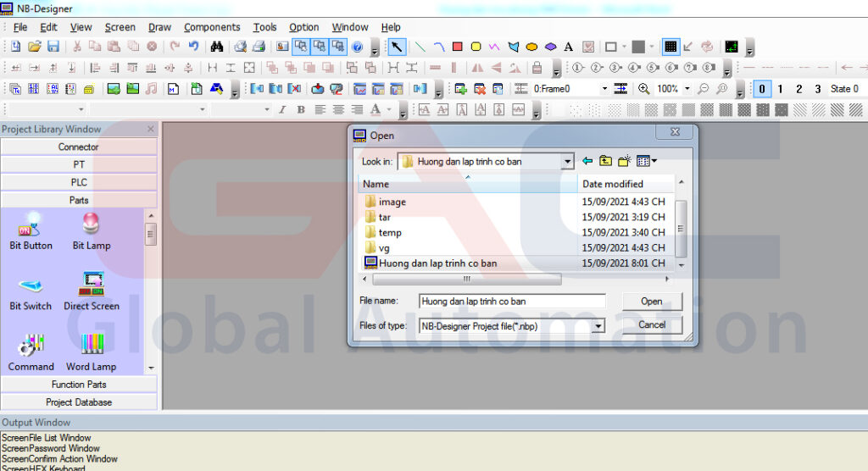
Task: Click the File name input field
Action: pyautogui.click(x=512, y=301)
